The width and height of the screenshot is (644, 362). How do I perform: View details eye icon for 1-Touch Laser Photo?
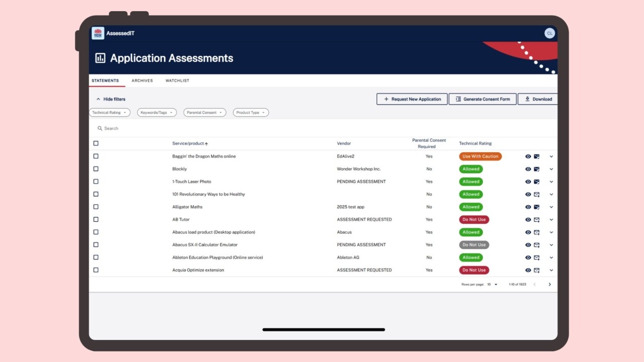(528, 182)
